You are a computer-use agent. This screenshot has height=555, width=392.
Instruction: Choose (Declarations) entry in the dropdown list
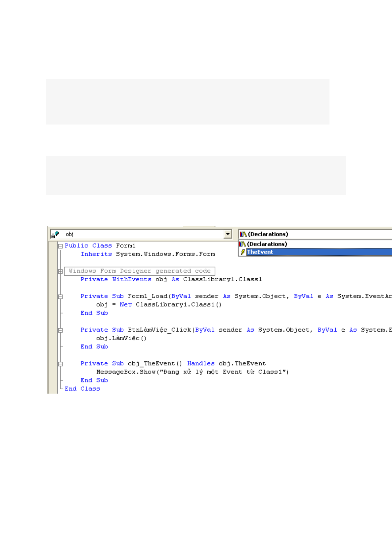click(315, 244)
